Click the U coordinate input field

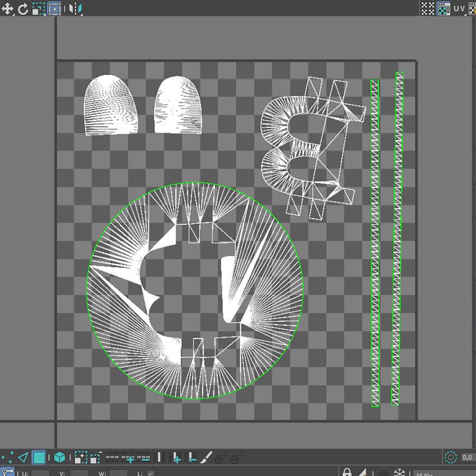(41, 473)
